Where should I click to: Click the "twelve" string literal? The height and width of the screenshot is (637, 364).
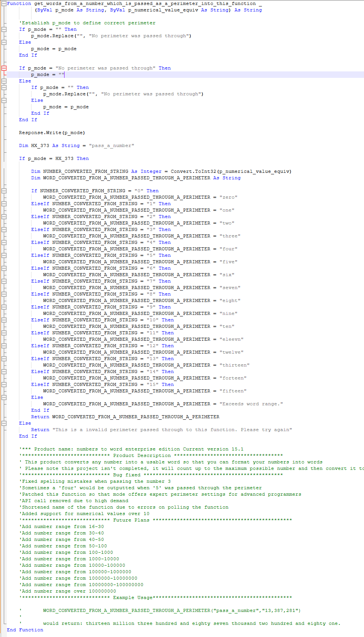(x=231, y=352)
